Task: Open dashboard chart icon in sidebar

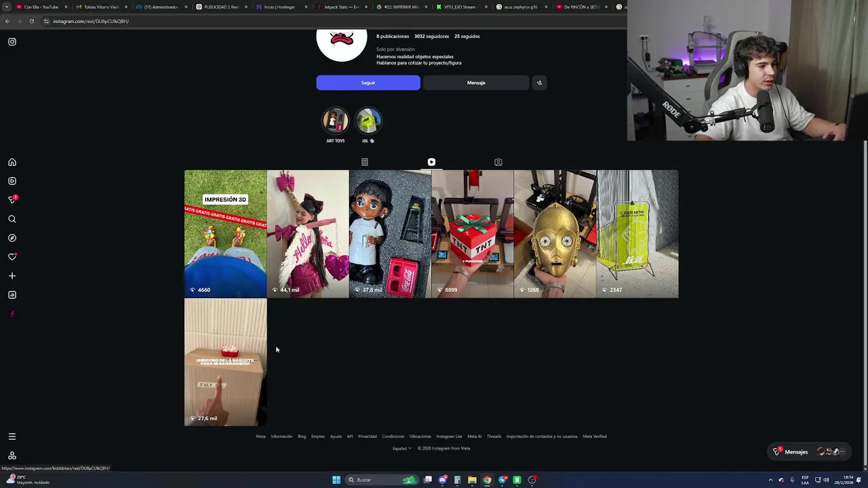Action: (12, 295)
